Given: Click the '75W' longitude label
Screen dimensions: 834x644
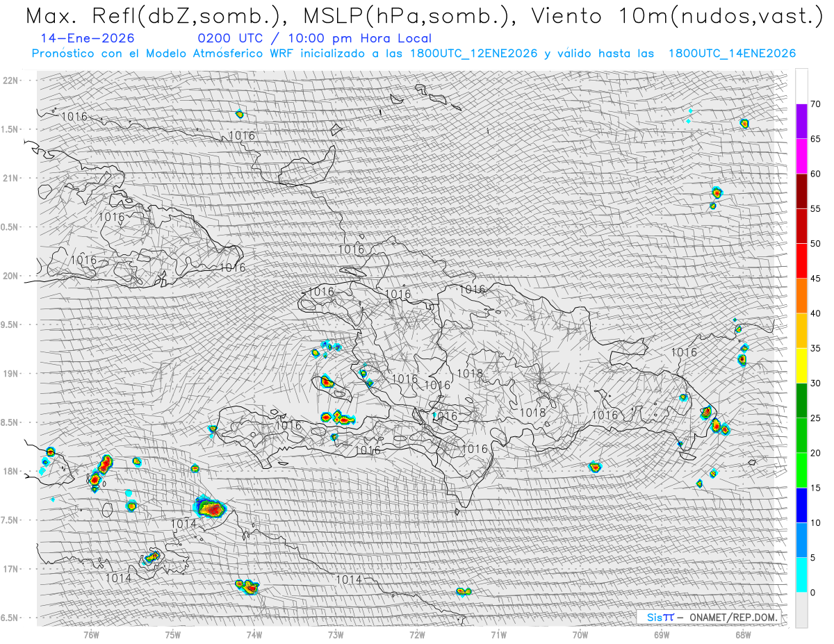Looking at the screenshot, I should pyautogui.click(x=172, y=634).
